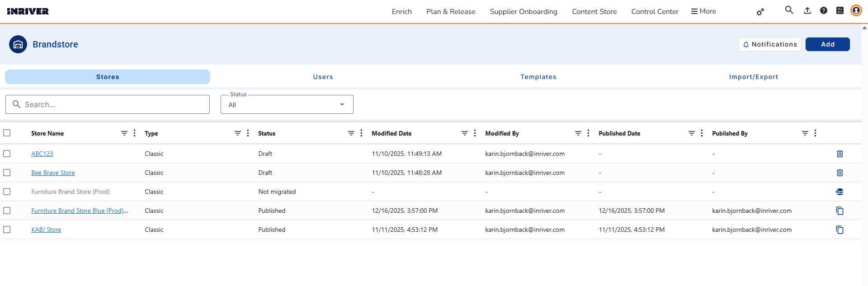The width and height of the screenshot is (868, 286).
Task: Open the Type column filter icon
Action: pos(238,133)
